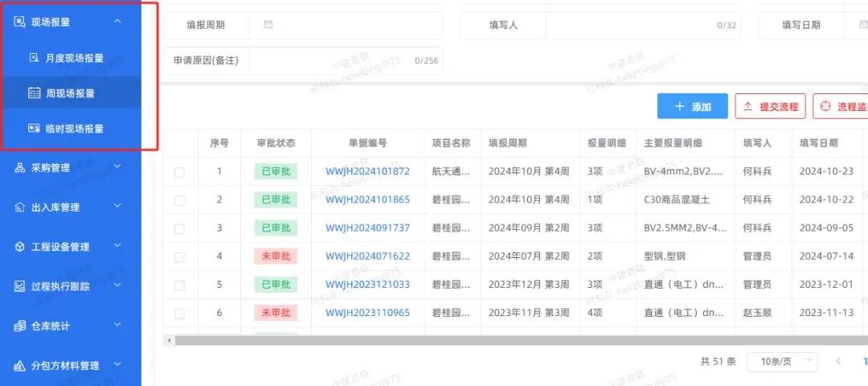Click the 采购管理 sidebar icon
The width and height of the screenshot is (868, 386).
pos(19,168)
